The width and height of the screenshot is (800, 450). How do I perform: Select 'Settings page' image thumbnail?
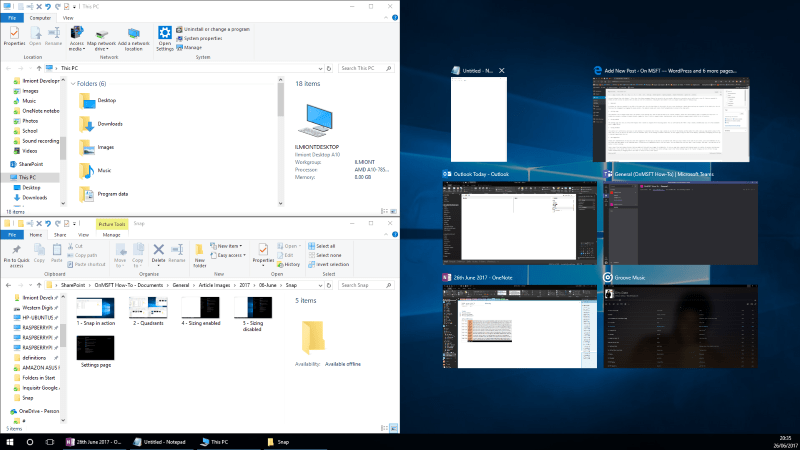pos(95,352)
